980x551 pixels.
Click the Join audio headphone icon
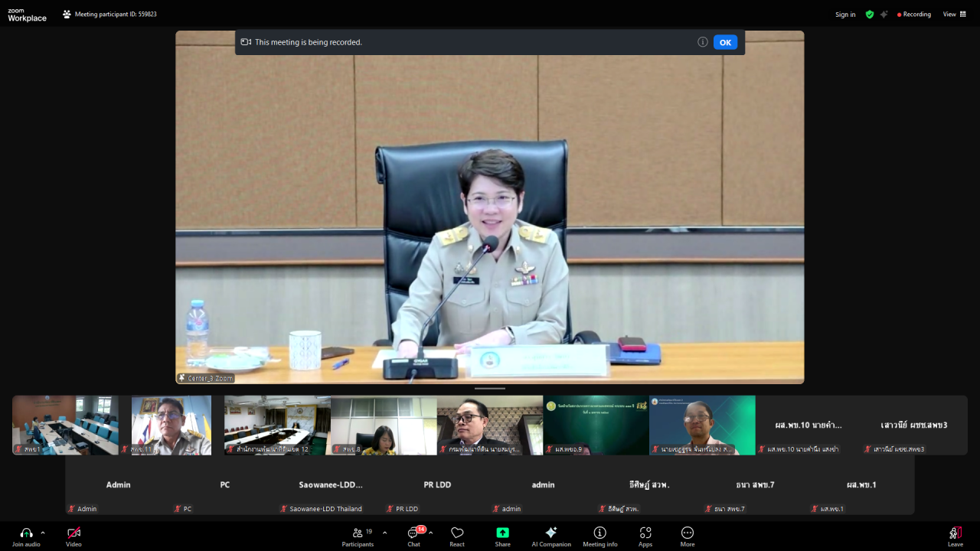26,533
